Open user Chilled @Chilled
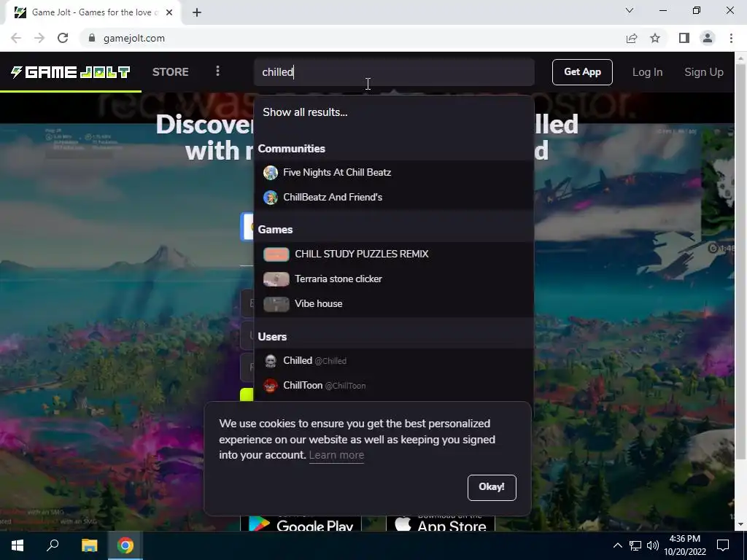This screenshot has width=747, height=560. point(394,361)
